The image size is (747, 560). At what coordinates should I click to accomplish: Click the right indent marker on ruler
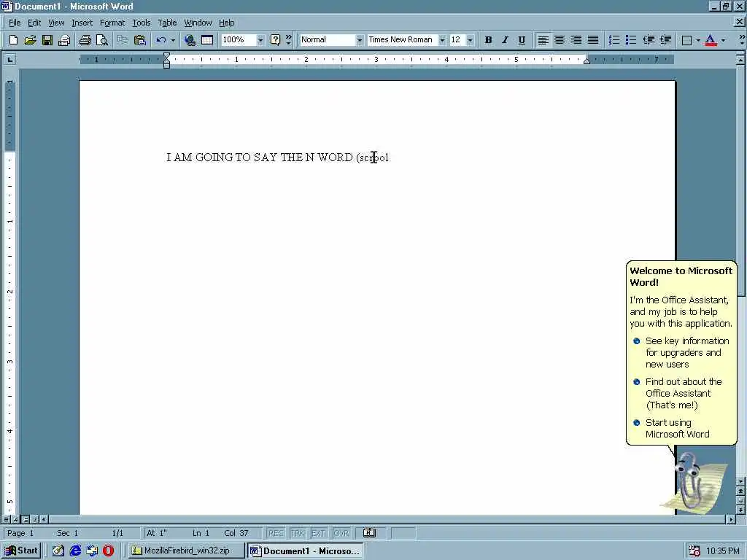click(587, 61)
